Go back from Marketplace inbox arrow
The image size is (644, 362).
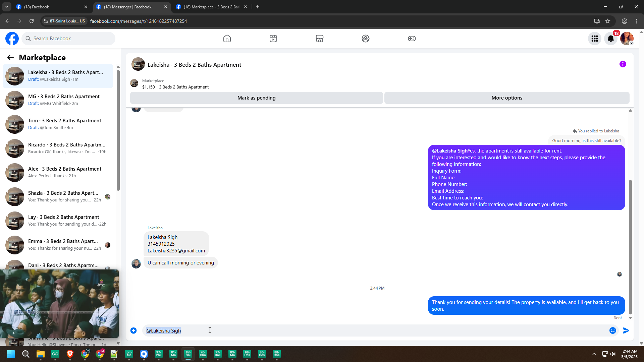pos(10,57)
